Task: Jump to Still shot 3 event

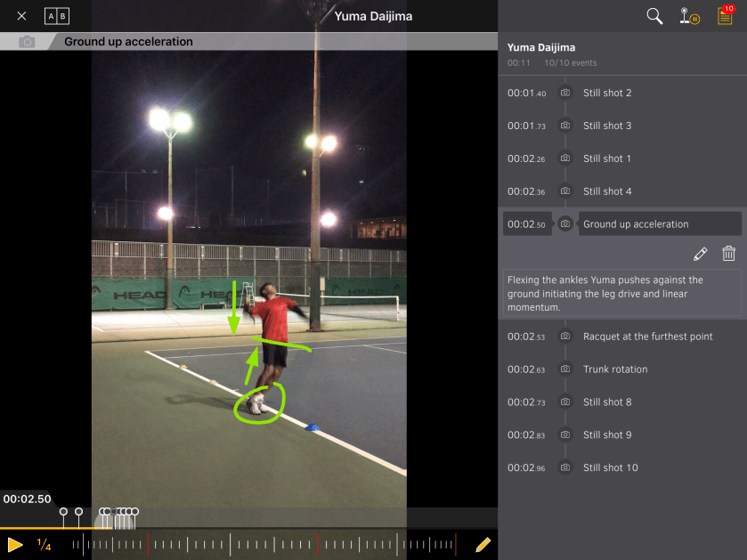Action: pos(607,126)
